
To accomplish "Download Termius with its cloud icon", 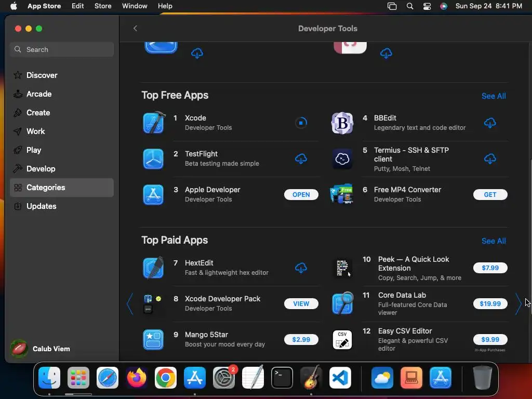I will pyautogui.click(x=490, y=158).
